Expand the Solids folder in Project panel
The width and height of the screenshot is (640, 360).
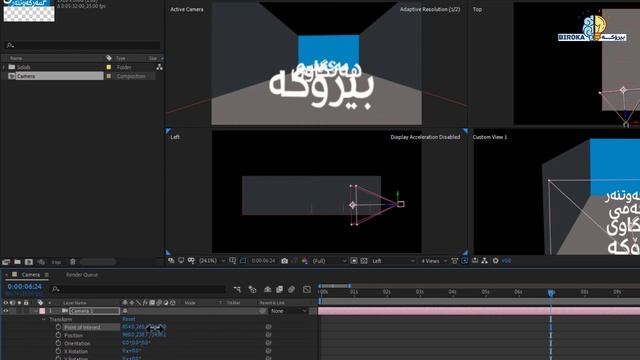click(4, 67)
